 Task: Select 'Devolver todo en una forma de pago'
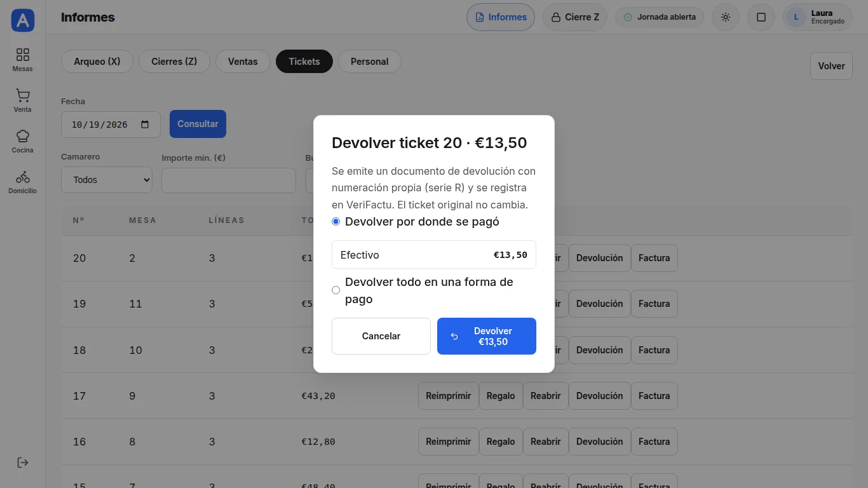point(336,290)
